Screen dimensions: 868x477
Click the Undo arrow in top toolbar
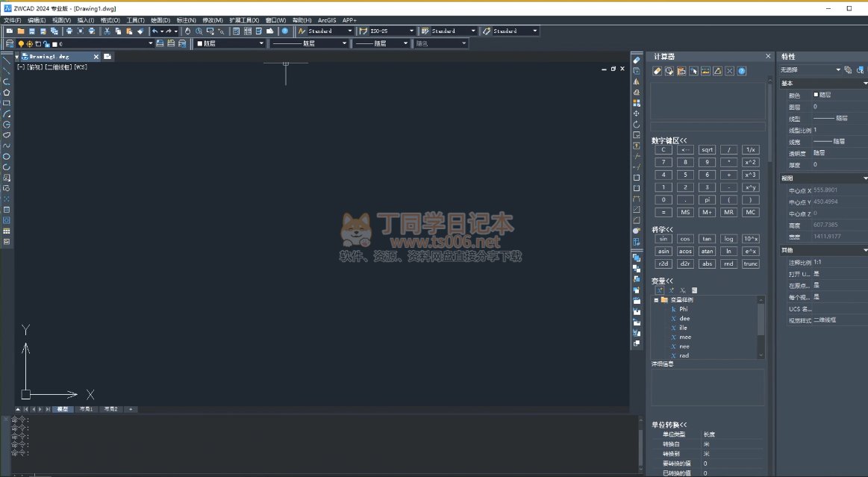click(x=155, y=31)
